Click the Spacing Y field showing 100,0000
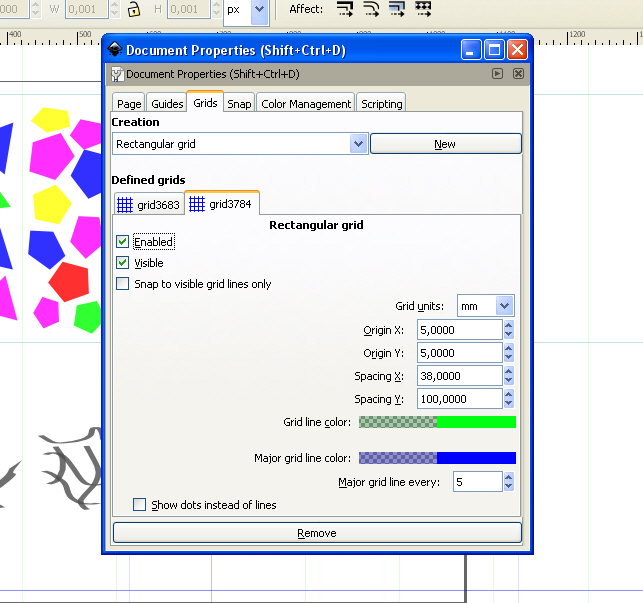Image resolution: width=643 pixels, height=603 pixels. click(x=460, y=399)
